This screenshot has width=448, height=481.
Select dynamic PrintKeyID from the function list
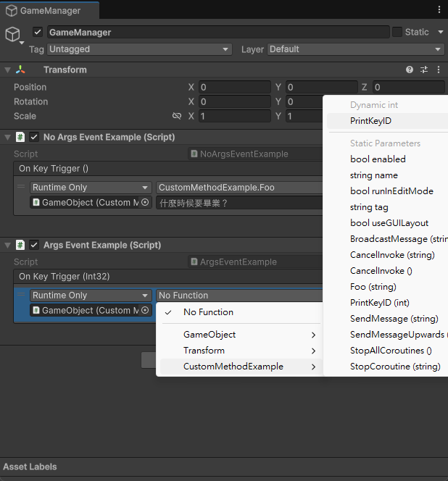370,121
